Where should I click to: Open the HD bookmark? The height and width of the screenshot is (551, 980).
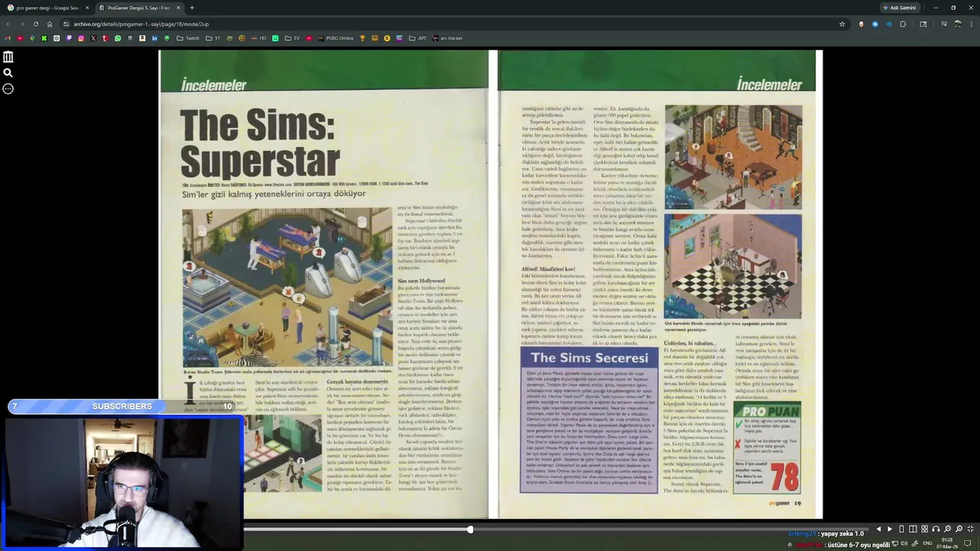[x=259, y=38]
